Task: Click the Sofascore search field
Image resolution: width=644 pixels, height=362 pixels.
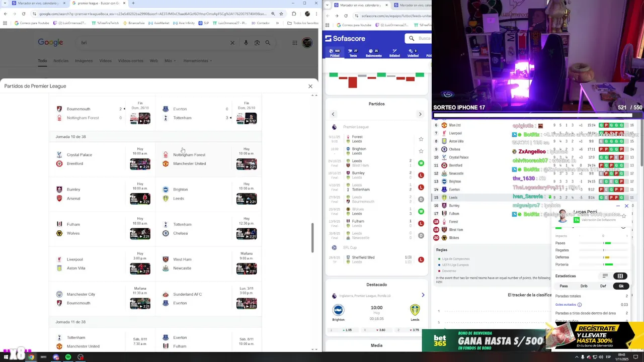Action: (418, 38)
